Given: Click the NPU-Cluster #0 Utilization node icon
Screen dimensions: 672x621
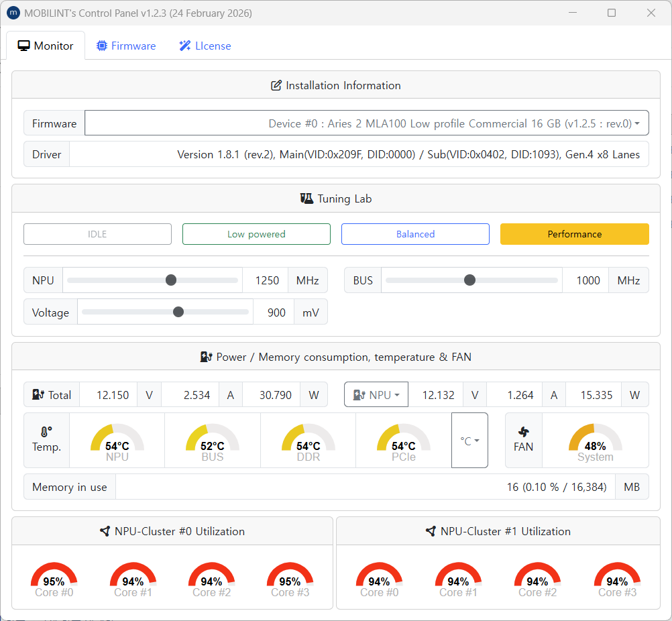Looking at the screenshot, I should point(105,531).
